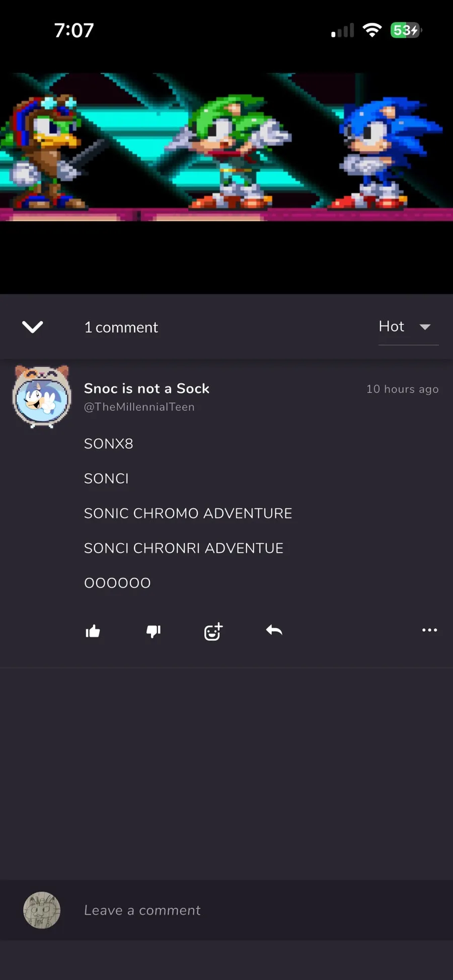The image size is (453, 980).
Task: Open the three-dot comment options menu
Action: [429, 630]
